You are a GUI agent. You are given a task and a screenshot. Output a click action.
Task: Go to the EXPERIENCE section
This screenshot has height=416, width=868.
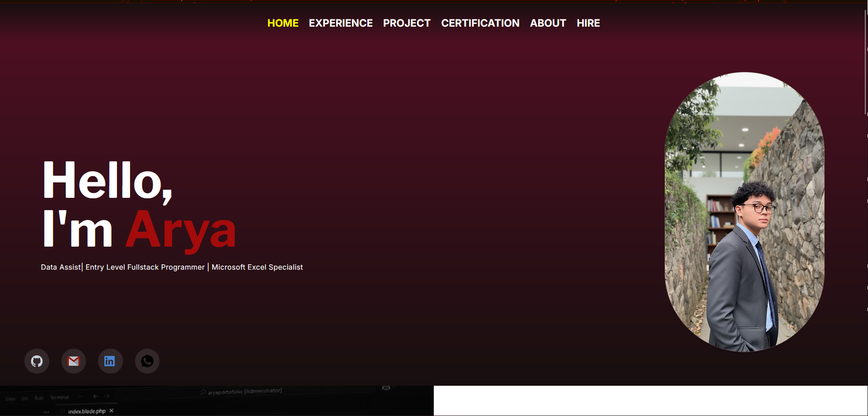click(341, 23)
